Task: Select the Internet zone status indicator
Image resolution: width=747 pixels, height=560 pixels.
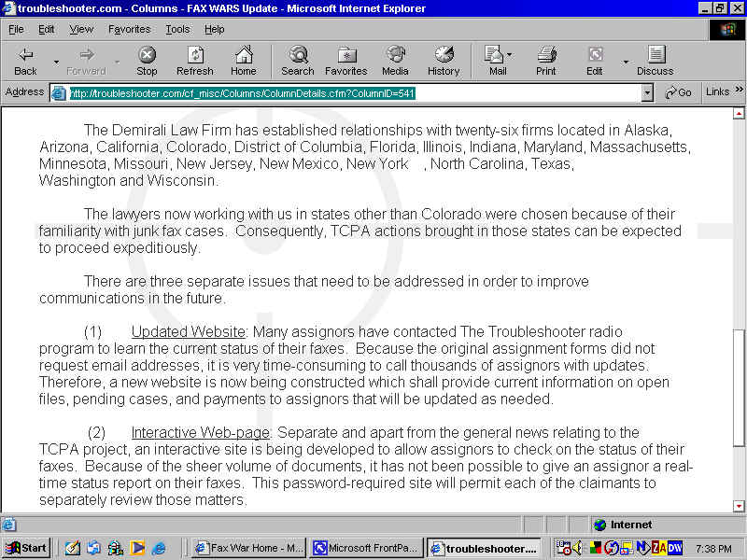Action: [x=623, y=525]
